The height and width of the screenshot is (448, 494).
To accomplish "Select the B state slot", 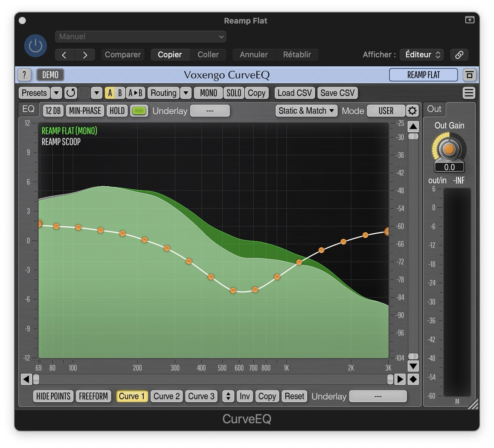I will click(x=120, y=93).
